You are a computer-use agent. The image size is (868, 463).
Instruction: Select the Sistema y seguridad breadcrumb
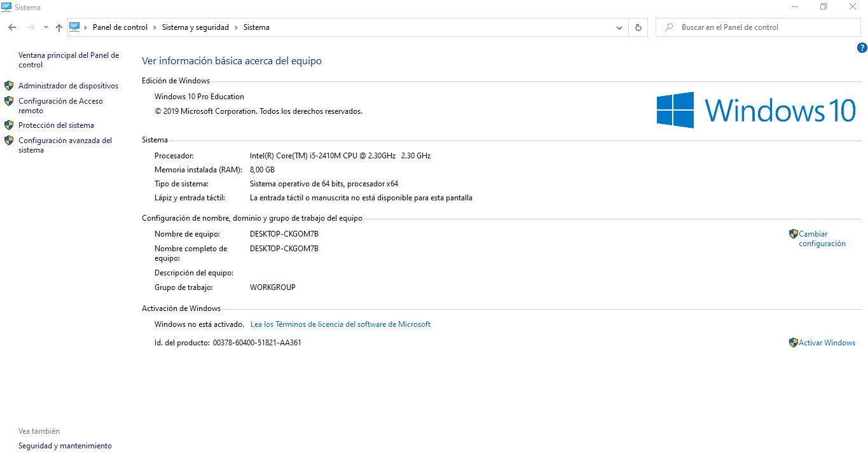pos(195,27)
